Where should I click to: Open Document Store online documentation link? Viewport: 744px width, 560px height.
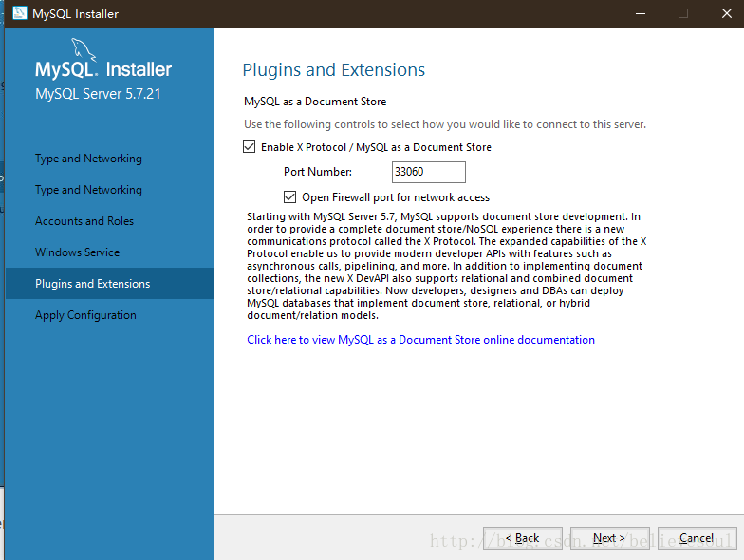point(420,340)
